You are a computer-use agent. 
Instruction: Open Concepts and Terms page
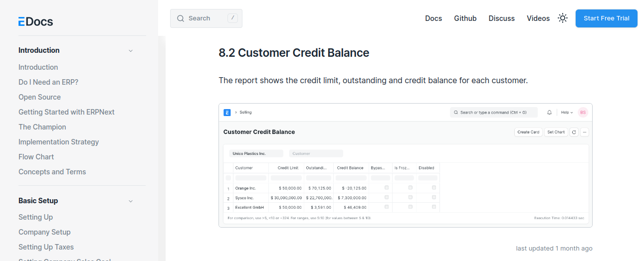(x=52, y=172)
